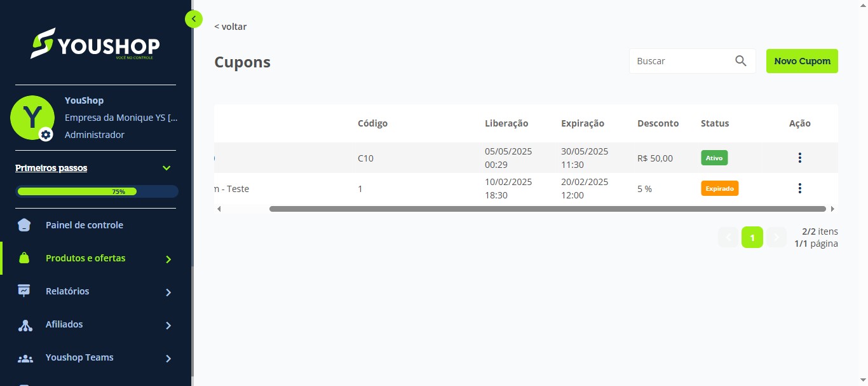Collapse the sidebar with green arrow button
Image resolution: width=868 pixels, height=386 pixels.
click(x=194, y=19)
